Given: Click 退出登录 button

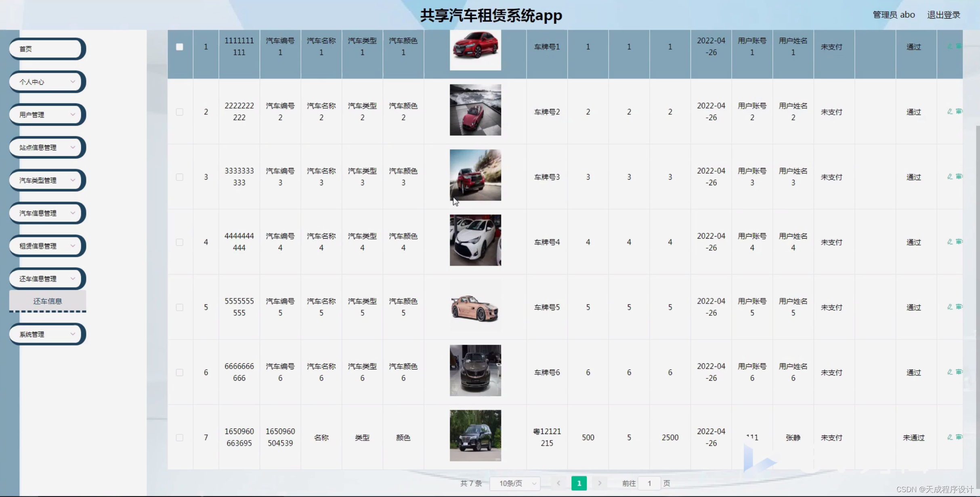Looking at the screenshot, I should pos(945,14).
